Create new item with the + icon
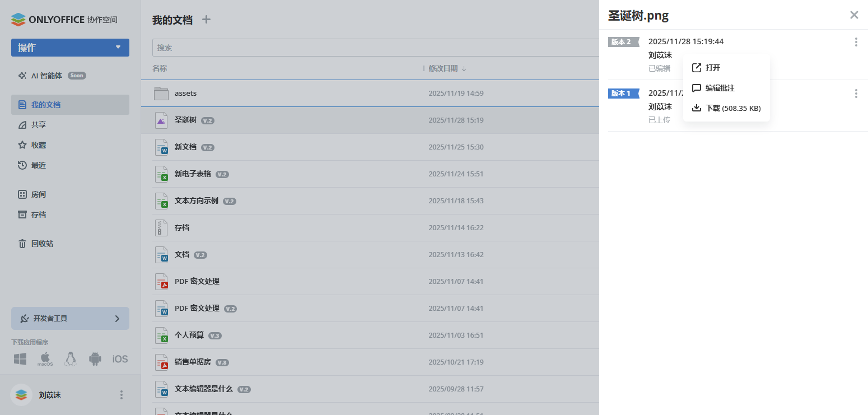 coord(206,19)
